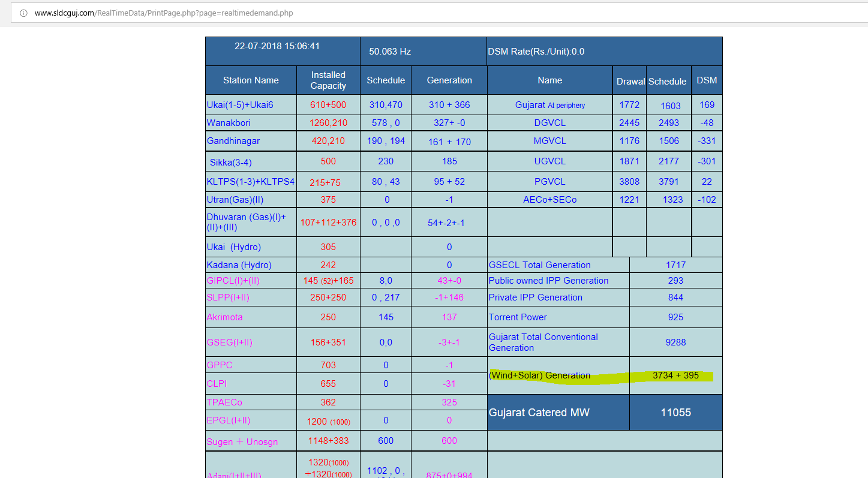This screenshot has height=478, width=868.
Task: Click wind and solar value 3734 + 395
Action: tap(676, 375)
